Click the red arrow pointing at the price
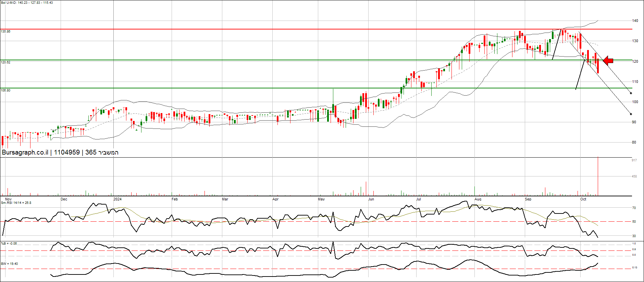Image resolution: width=644 pixels, height=282 pixels. click(608, 61)
